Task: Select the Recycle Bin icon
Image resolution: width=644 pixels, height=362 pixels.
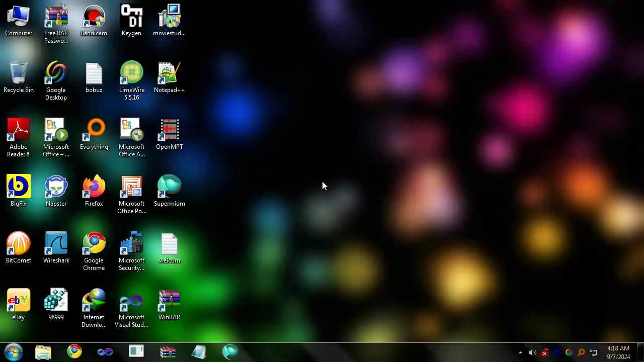Action: pyautogui.click(x=19, y=77)
